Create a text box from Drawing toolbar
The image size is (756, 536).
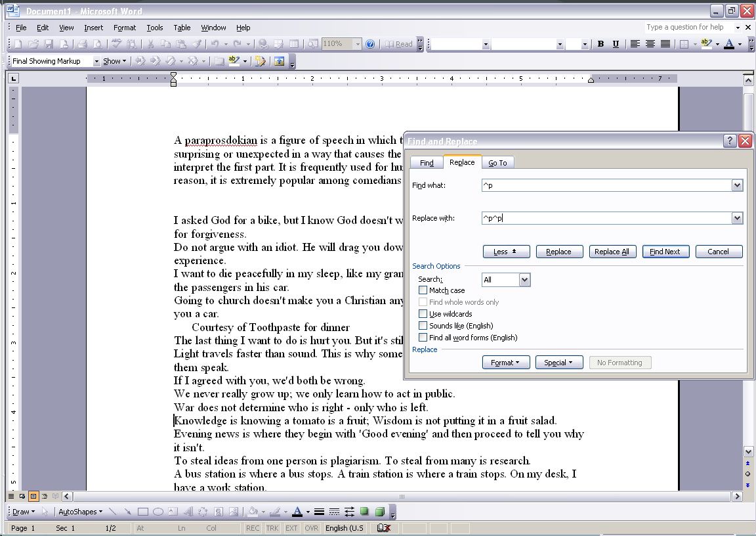[x=171, y=512]
